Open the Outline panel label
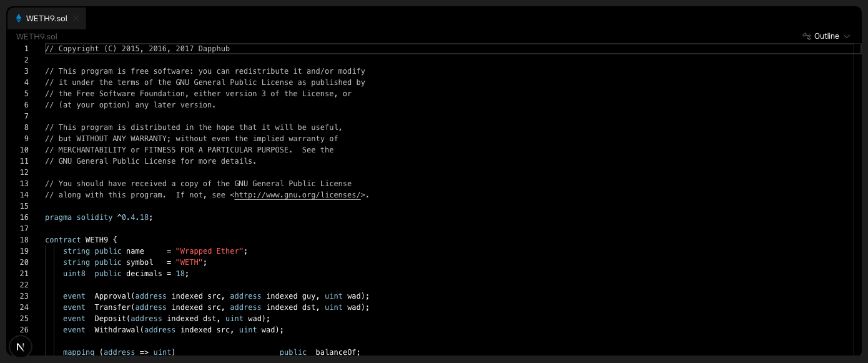 pyautogui.click(x=827, y=36)
